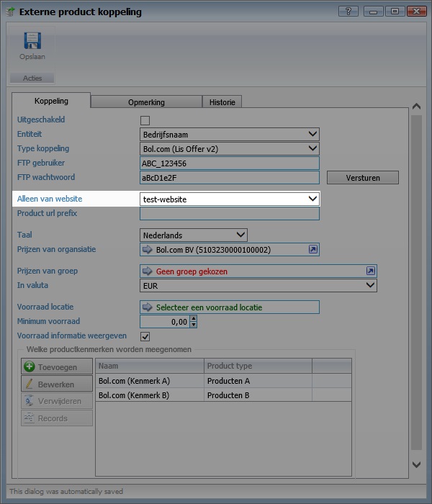This screenshot has width=432, height=504.
Task: Click the Minimum voorraad stepper up arrow
Action: [x=193, y=319]
